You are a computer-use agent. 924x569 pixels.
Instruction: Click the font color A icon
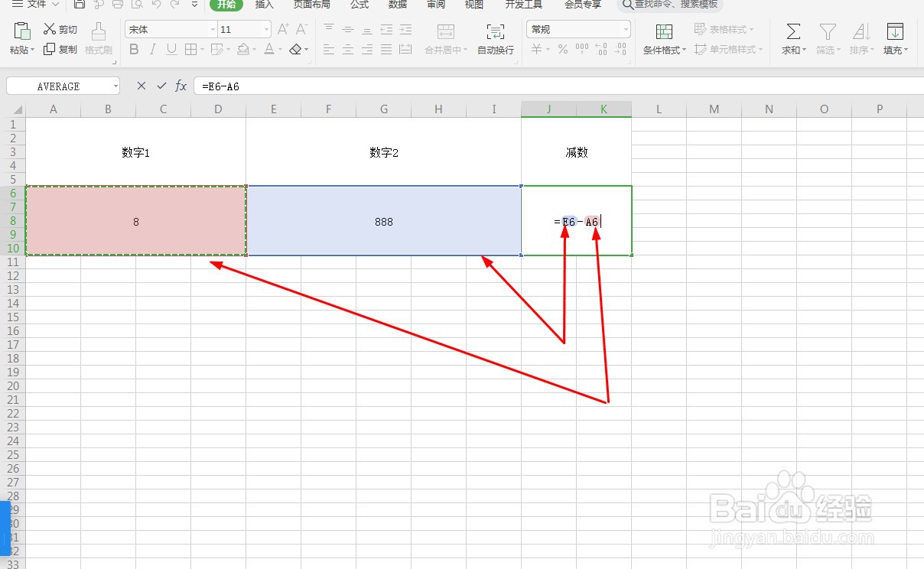[269, 49]
